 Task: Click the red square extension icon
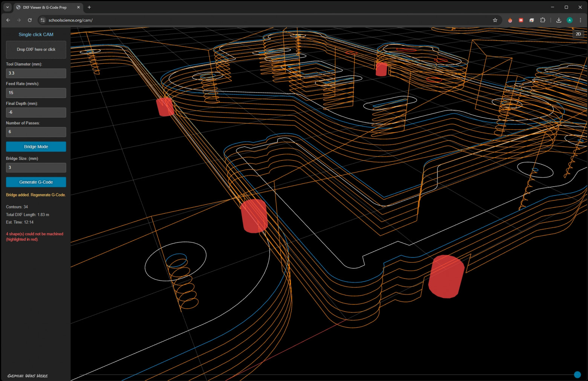521,20
